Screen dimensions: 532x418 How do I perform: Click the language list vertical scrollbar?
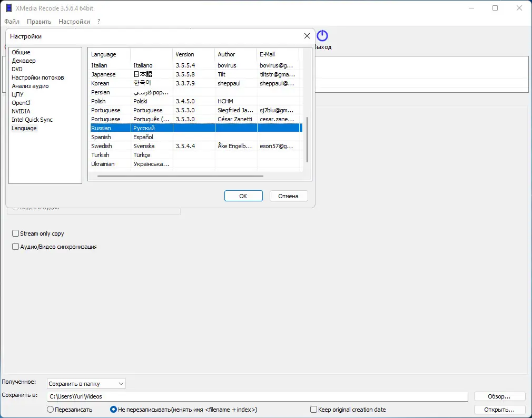tap(307, 140)
